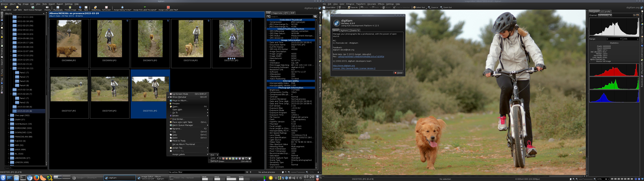
Task: Pick the blue color label swatch
Action: (x=236, y=159)
